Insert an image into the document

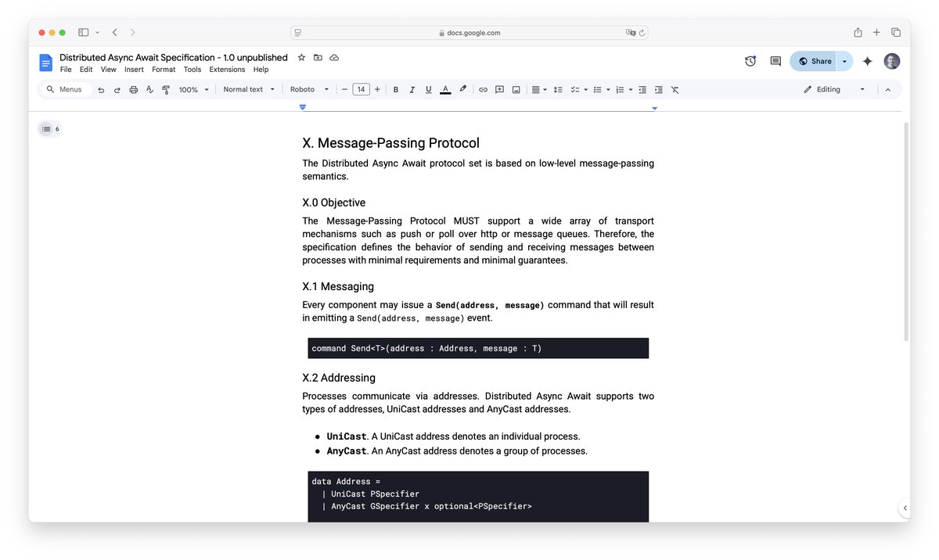[516, 89]
